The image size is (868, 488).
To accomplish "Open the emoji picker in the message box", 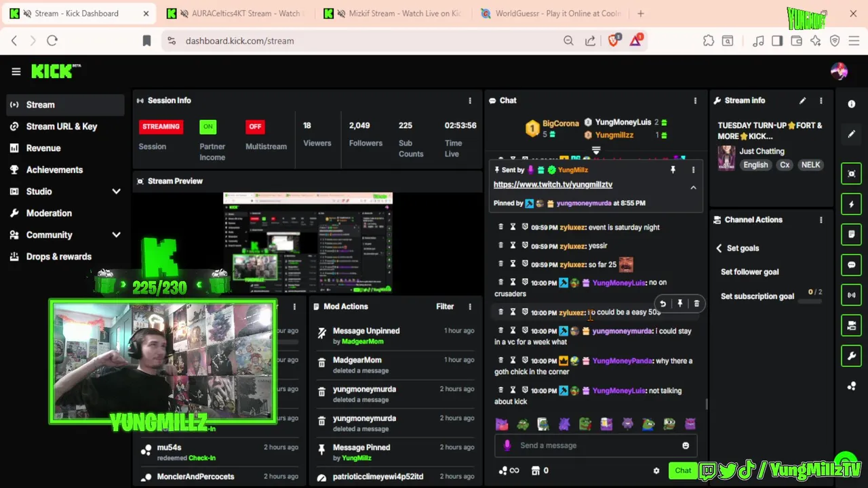I will pyautogui.click(x=686, y=445).
